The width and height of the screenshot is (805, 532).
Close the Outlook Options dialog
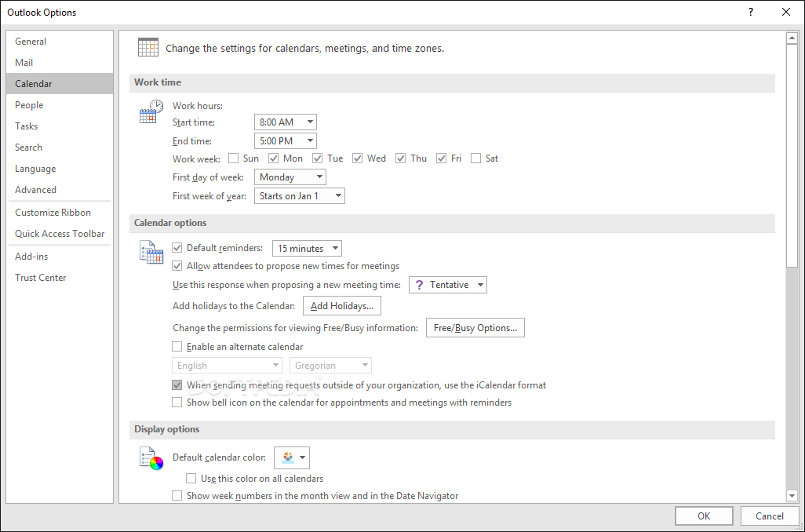[786, 12]
